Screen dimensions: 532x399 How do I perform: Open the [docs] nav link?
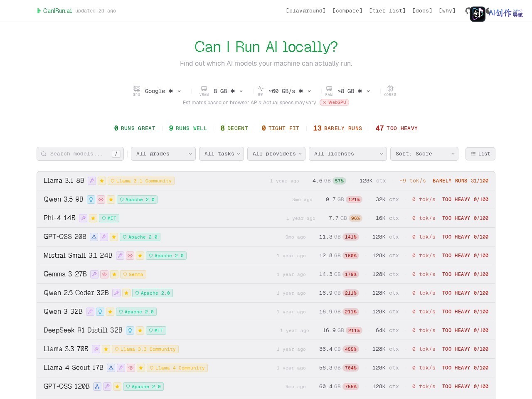pos(422,11)
